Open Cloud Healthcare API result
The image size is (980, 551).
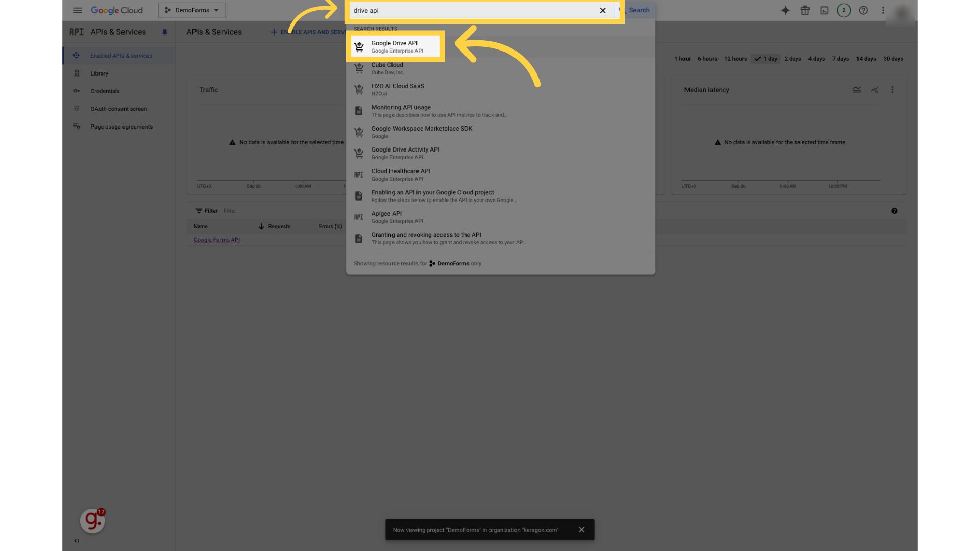point(500,175)
